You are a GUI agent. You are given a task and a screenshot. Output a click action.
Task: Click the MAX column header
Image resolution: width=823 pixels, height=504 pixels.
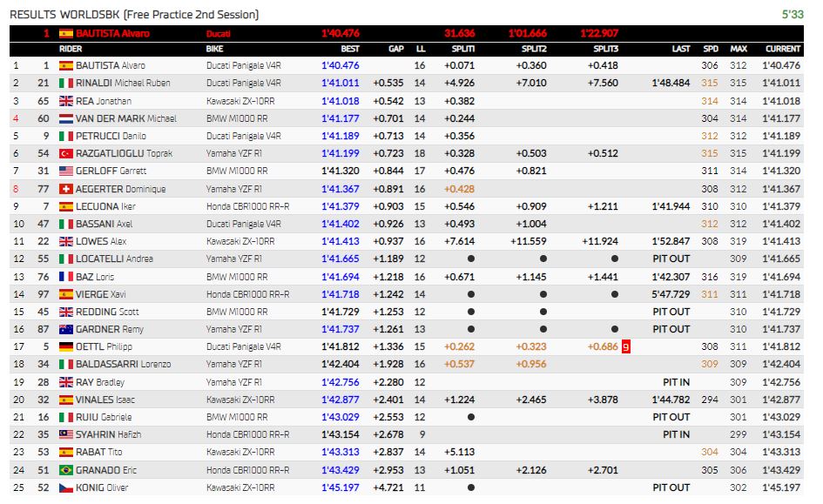pyautogui.click(x=739, y=49)
